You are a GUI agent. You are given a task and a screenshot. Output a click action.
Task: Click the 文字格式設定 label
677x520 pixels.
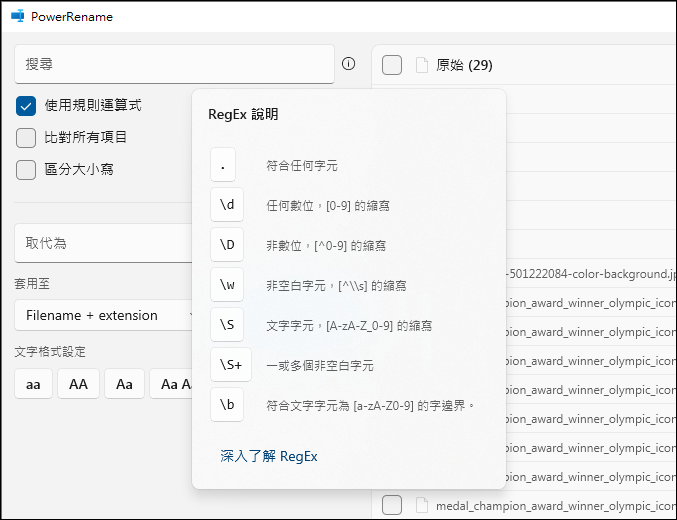[50, 352]
